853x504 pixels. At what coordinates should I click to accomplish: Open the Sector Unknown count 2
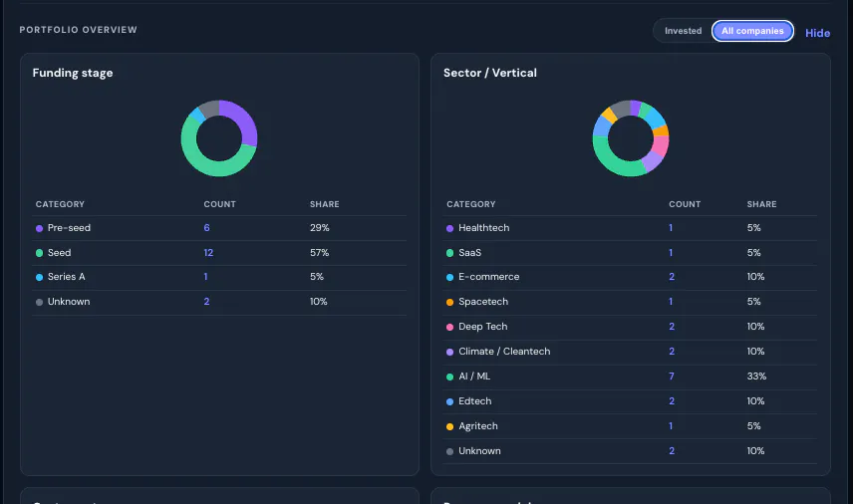(x=672, y=451)
